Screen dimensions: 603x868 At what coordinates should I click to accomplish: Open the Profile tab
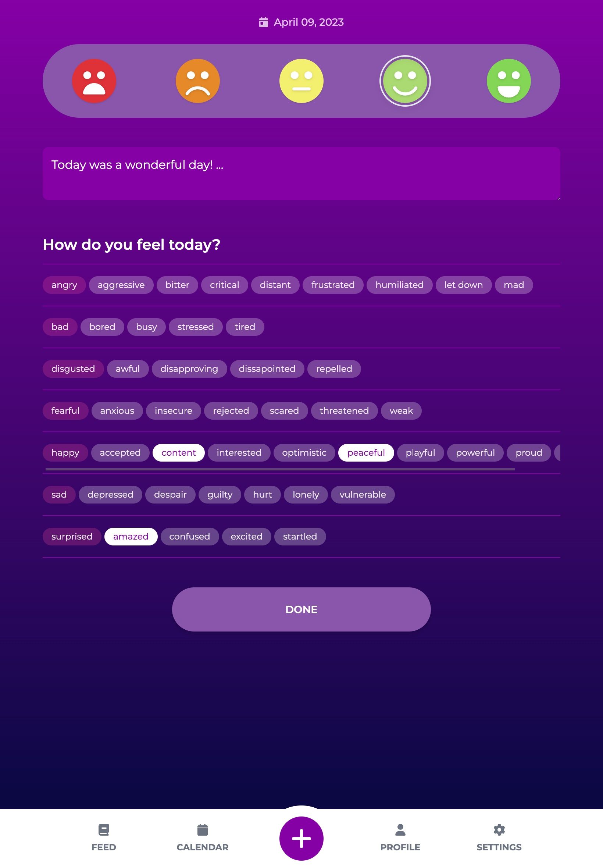400,837
